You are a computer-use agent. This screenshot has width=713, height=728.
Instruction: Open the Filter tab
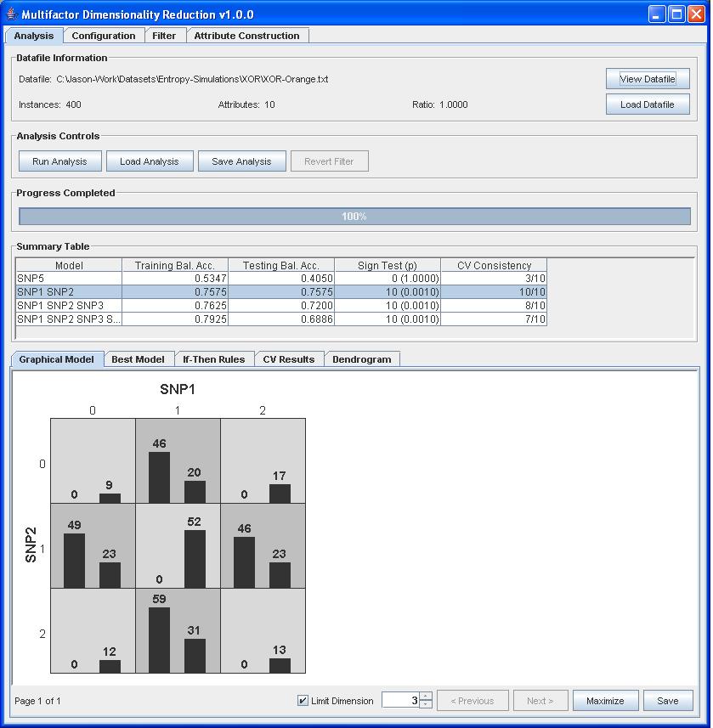click(164, 36)
